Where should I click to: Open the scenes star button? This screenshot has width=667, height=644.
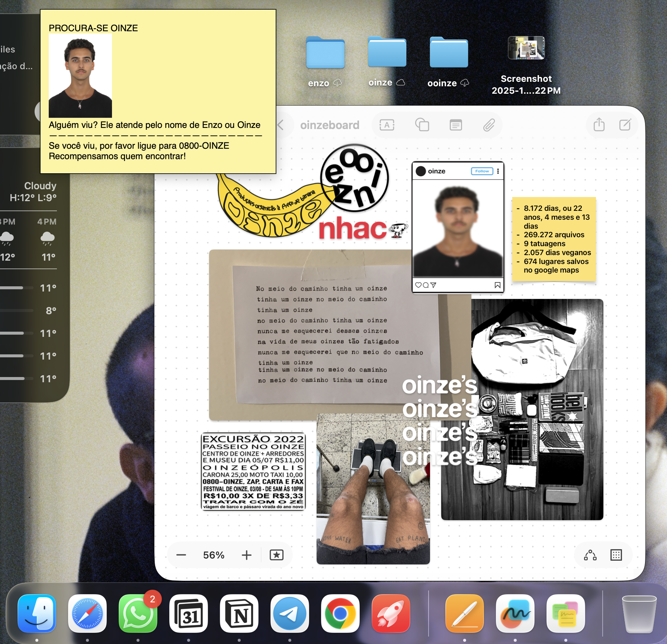tap(276, 555)
